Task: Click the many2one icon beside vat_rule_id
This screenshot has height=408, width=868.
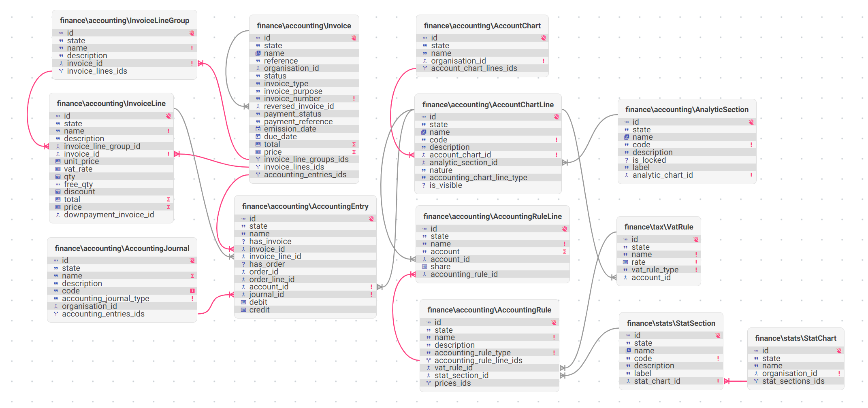Action: (429, 368)
